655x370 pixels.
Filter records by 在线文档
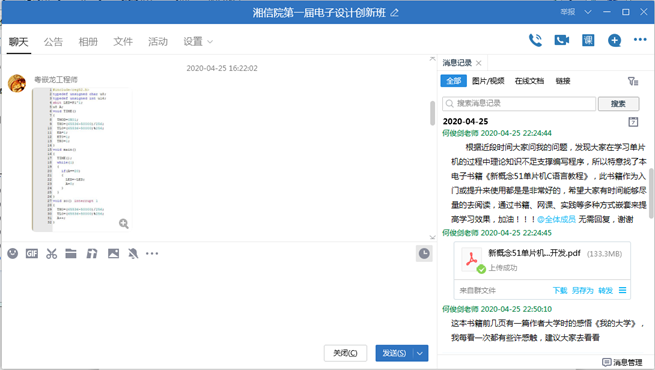(x=529, y=81)
